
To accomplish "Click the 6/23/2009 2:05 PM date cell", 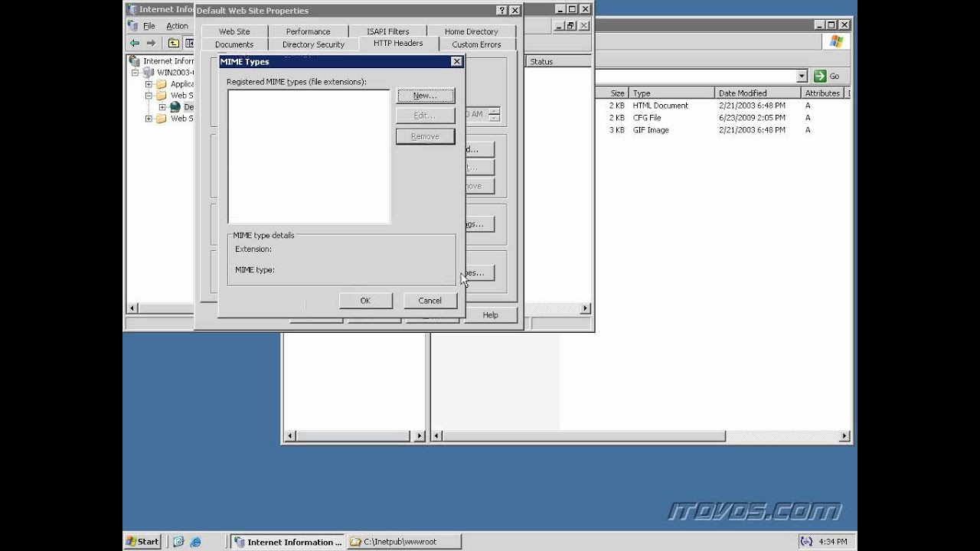I will [752, 118].
